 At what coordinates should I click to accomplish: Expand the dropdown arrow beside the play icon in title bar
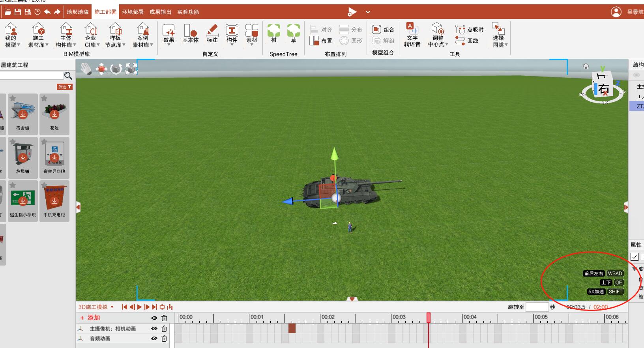click(368, 12)
